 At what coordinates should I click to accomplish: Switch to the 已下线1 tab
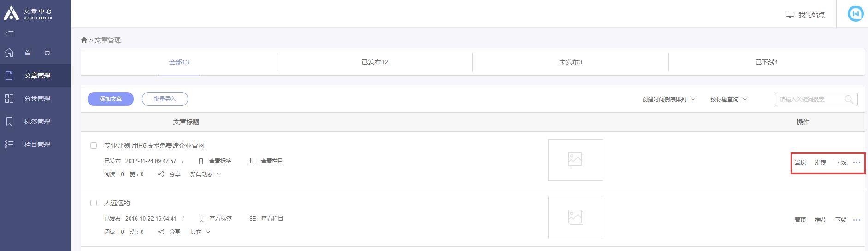coord(767,62)
